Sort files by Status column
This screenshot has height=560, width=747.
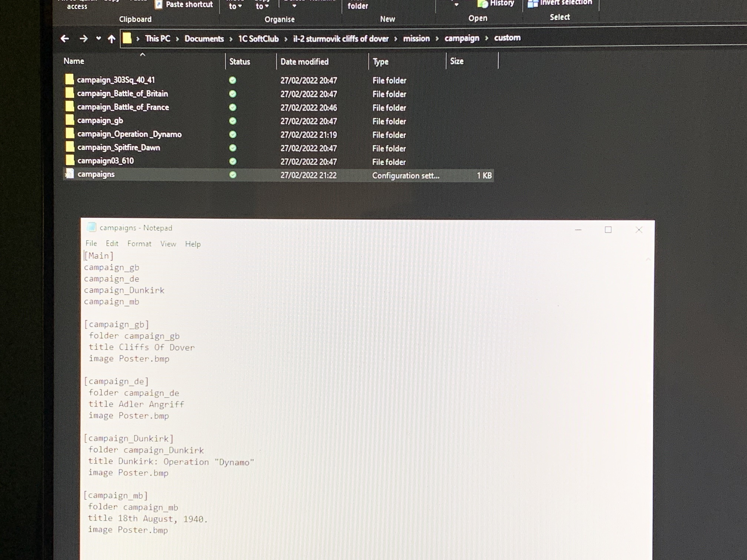[x=239, y=61]
